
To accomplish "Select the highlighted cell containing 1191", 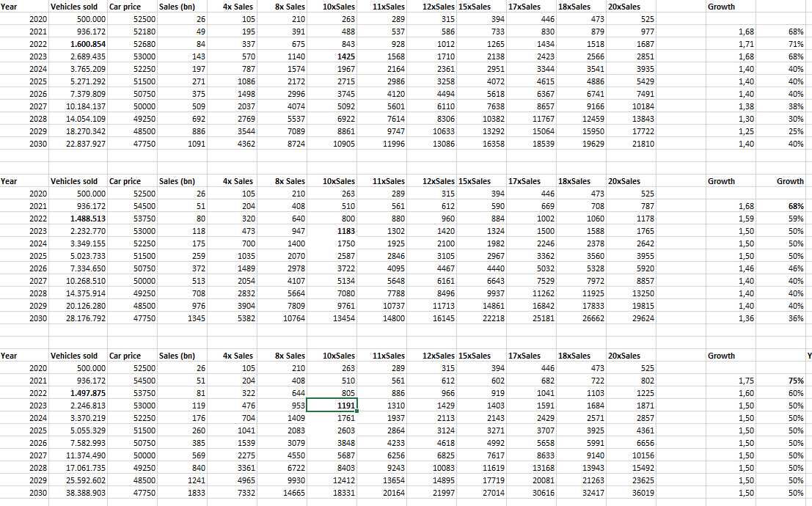I will point(332,406).
